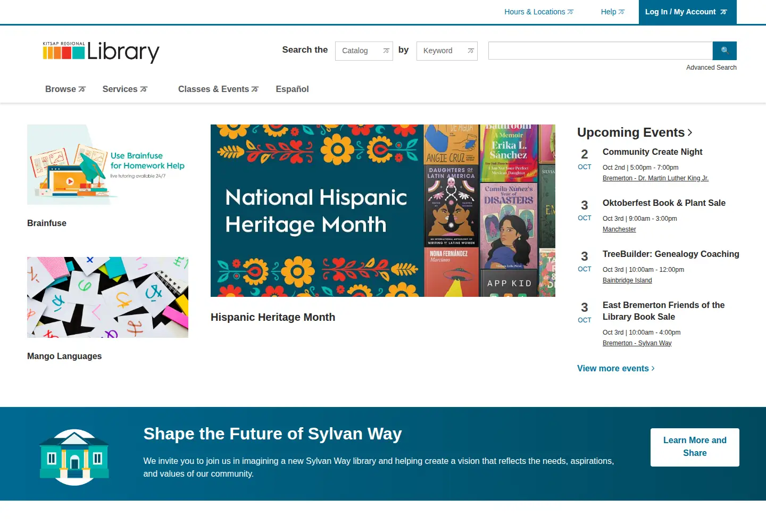The image size is (766, 532).
Task: Open the Bainbridge Island location link
Action: (x=627, y=280)
